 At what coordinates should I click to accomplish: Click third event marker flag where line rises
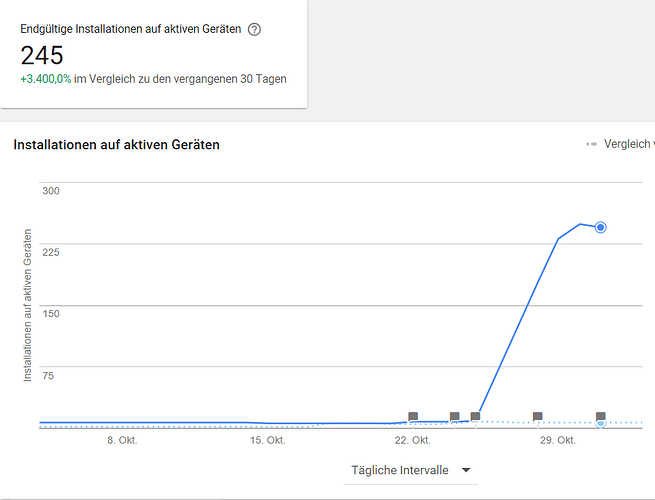tap(475, 416)
